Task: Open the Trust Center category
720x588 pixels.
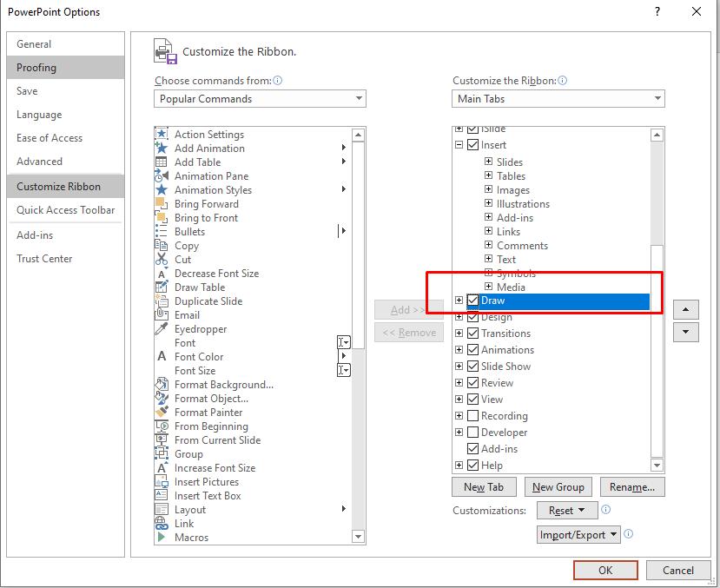Action: [66, 259]
